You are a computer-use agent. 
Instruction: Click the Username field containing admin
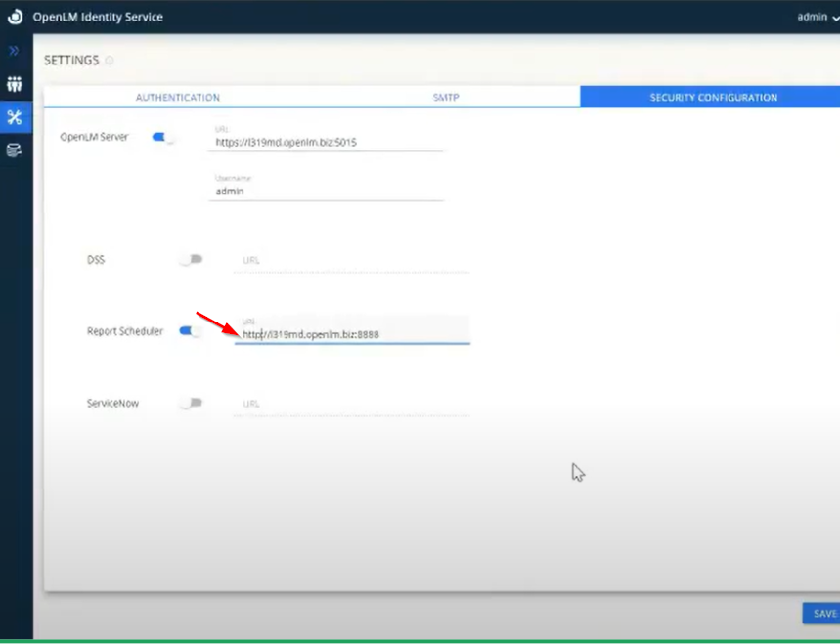pyautogui.click(x=328, y=192)
